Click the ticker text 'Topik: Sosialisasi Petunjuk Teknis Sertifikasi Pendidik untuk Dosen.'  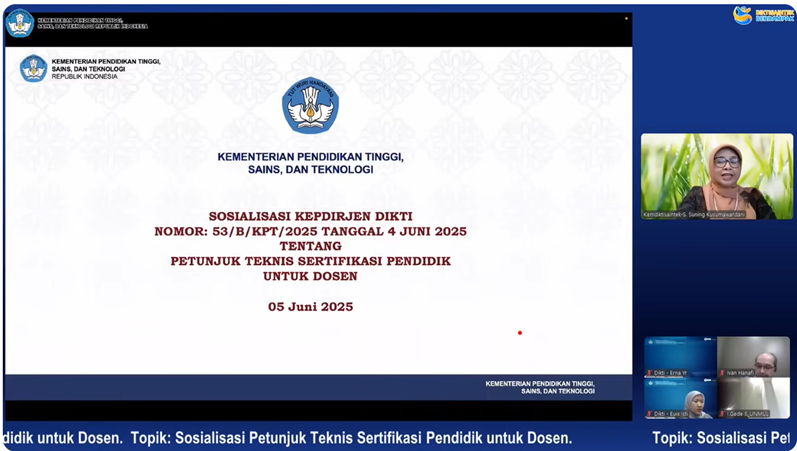click(352, 438)
